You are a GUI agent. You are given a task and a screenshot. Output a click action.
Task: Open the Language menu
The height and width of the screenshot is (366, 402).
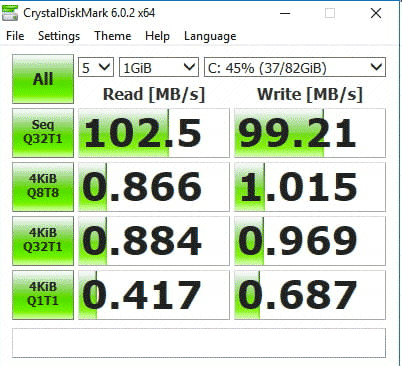pyautogui.click(x=210, y=36)
